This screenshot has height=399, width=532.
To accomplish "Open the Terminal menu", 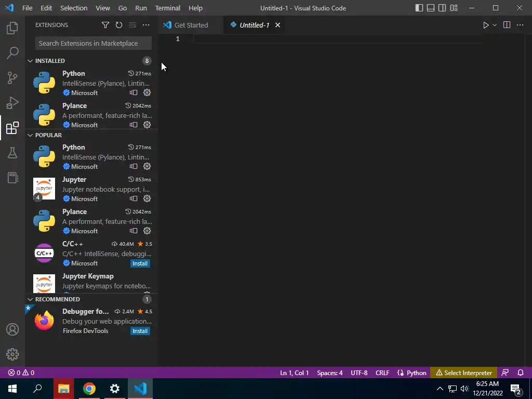I will 168,8.
